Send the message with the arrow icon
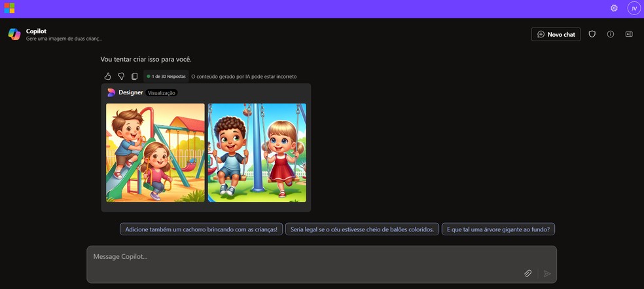Screen dimensions: 644x289 pyautogui.click(x=547, y=273)
